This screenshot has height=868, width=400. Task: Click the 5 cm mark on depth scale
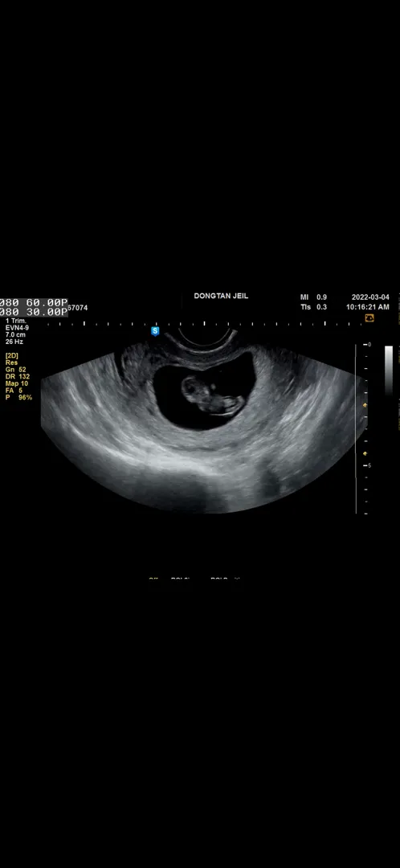(367, 465)
